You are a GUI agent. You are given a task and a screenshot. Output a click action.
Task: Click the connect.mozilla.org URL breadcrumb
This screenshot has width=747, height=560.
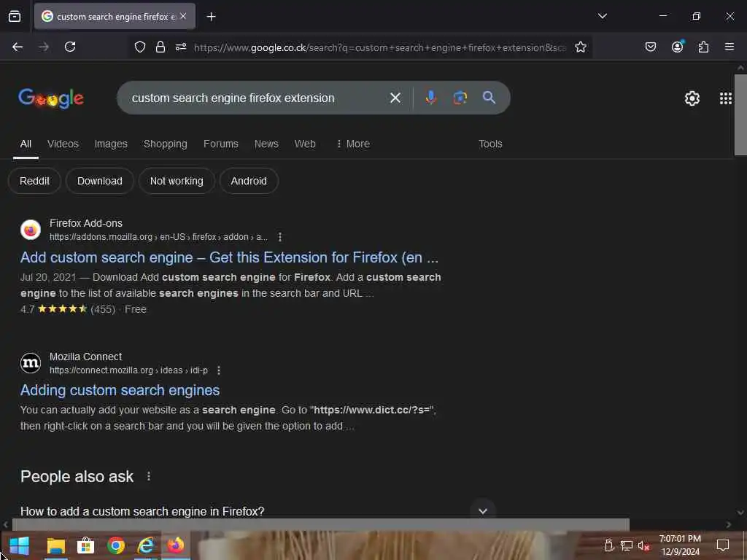128,370
